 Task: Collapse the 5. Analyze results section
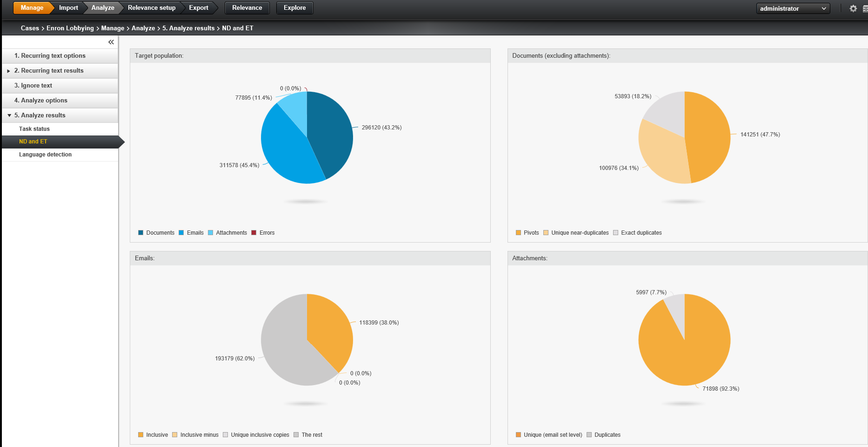[x=9, y=115]
